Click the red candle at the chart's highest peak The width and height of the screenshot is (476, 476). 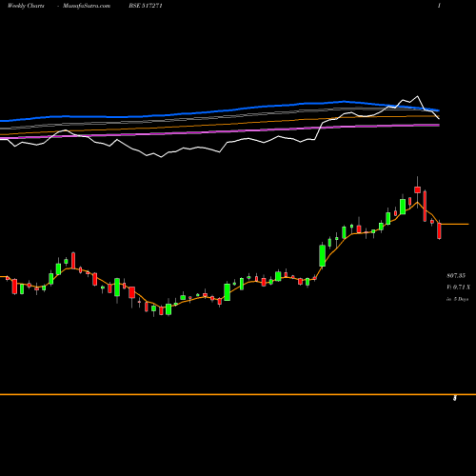pyautogui.click(x=417, y=189)
